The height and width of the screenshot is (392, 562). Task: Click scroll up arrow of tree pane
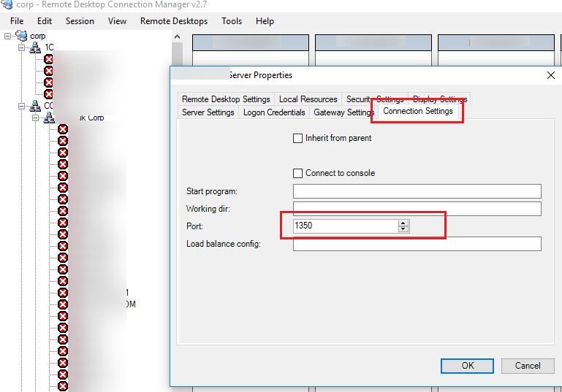(177, 36)
